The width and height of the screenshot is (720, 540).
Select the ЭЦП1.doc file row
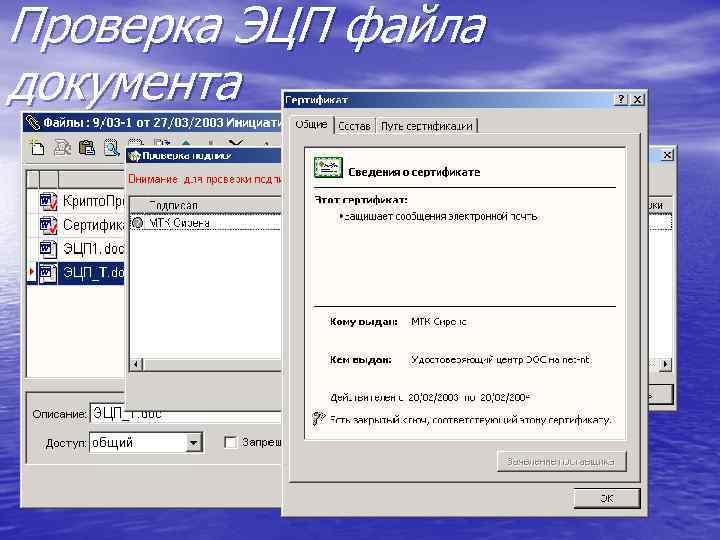click(76, 248)
